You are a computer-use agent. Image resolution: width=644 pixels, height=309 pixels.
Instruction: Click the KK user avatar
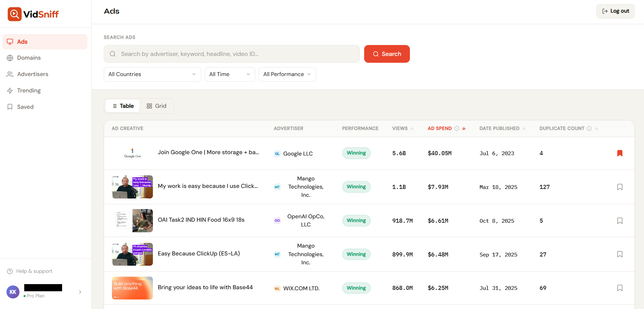pyautogui.click(x=13, y=292)
